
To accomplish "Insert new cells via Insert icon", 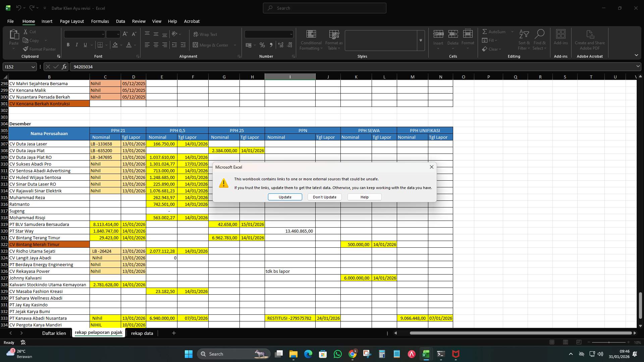I will click(438, 37).
